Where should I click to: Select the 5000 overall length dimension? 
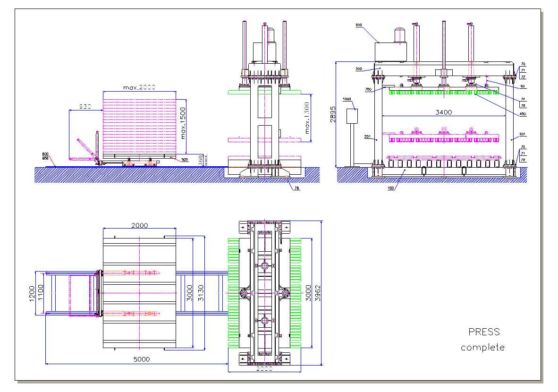pyautogui.click(x=141, y=359)
